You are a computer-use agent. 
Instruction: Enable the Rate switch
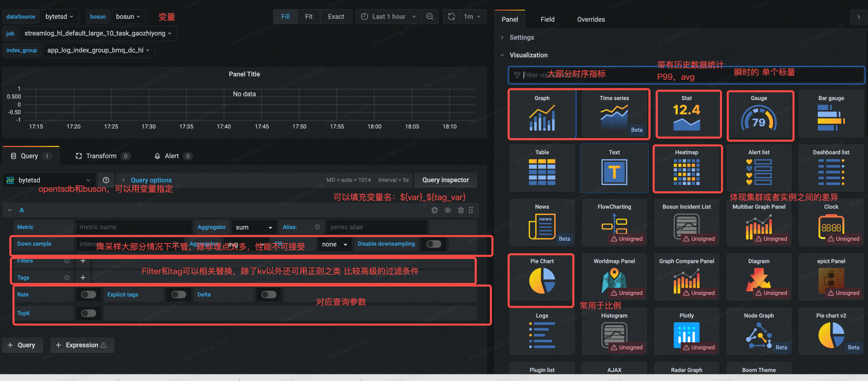88,294
